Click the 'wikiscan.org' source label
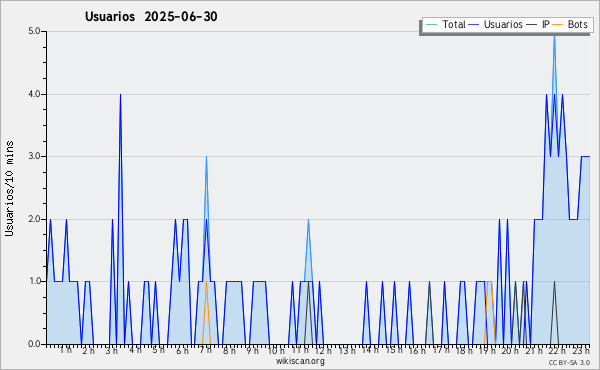Image resolution: width=600 pixels, height=370 pixels. click(300, 361)
